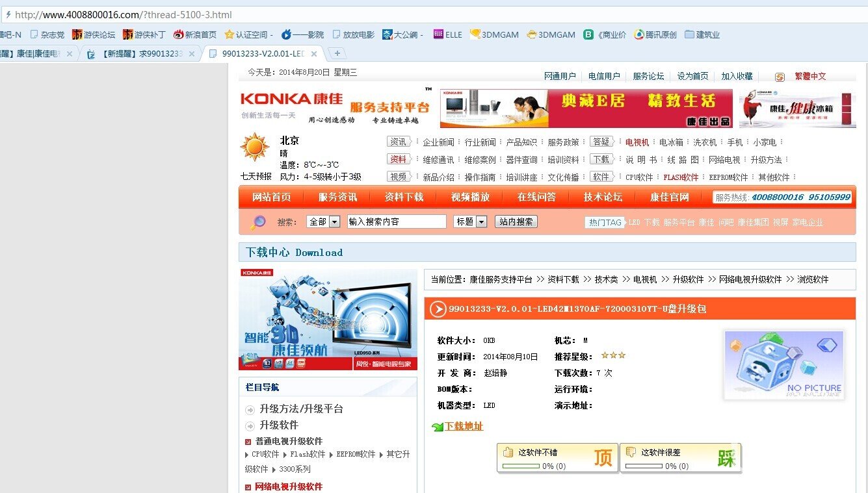Open the 在线问答 nav item
The width and height of the screenshot is (868, 493).
(x=536, y=197)
